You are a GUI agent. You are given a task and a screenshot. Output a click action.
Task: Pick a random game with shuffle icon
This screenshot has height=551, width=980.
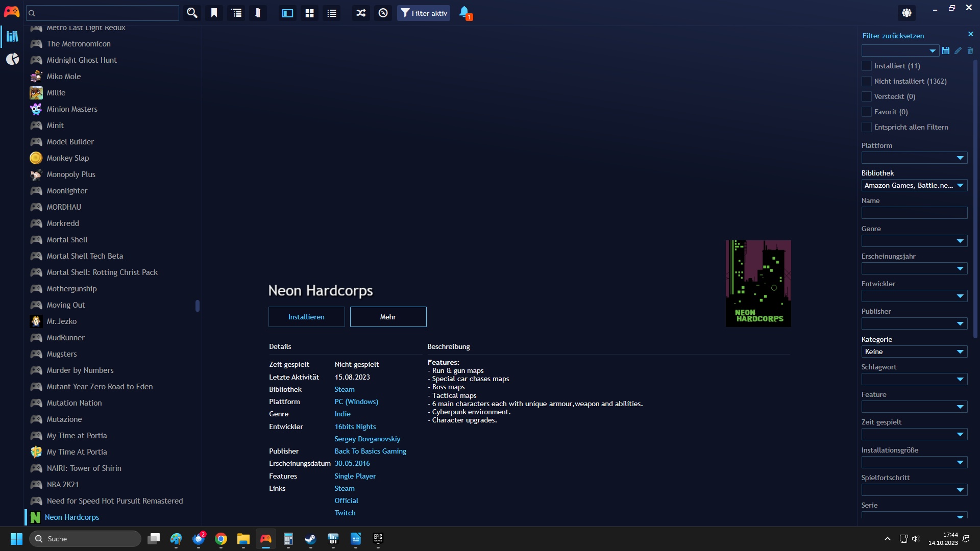[x=361, y=13]
